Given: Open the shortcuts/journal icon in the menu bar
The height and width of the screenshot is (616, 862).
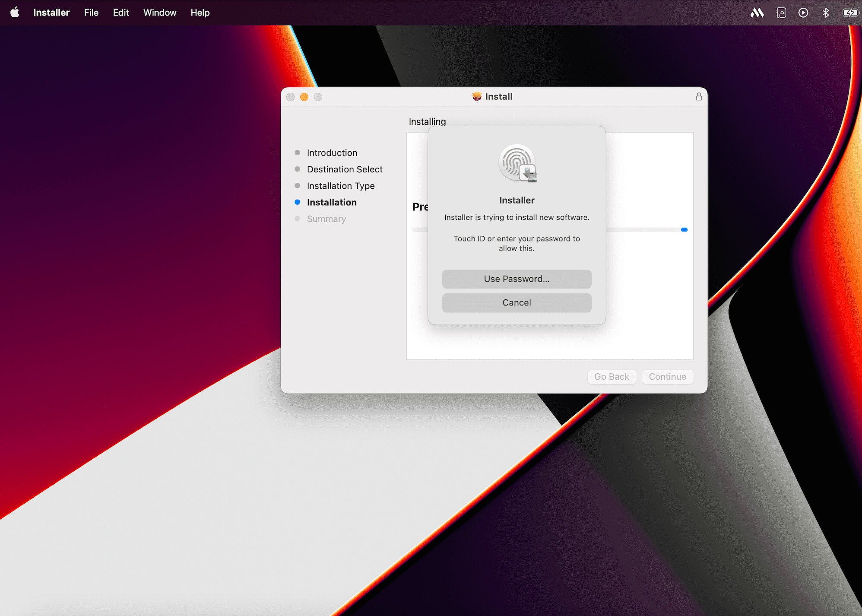Looking at the screenshot, I should tap(781, 13).
